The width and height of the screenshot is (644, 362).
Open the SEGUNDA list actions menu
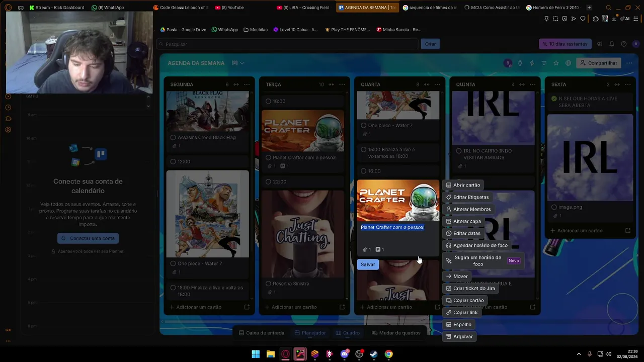click(x=247, y=84)
